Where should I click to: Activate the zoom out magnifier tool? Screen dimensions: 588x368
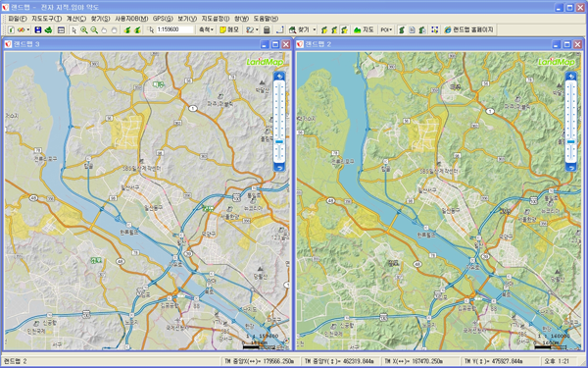[94, 30]
